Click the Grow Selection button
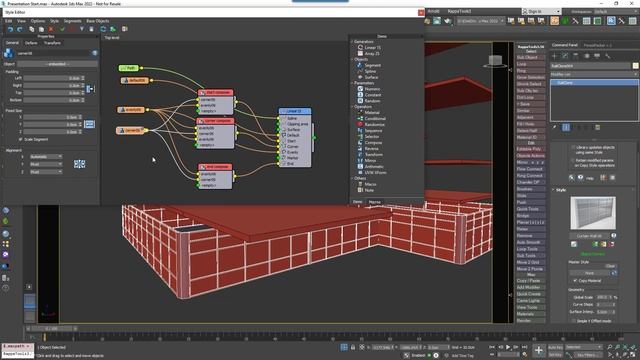 pos(531,78)
